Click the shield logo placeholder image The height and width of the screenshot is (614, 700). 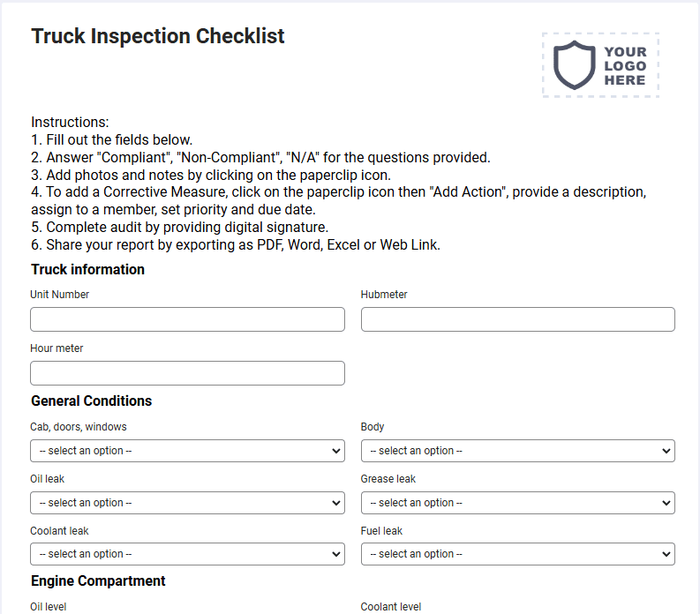tap(600, 65)
